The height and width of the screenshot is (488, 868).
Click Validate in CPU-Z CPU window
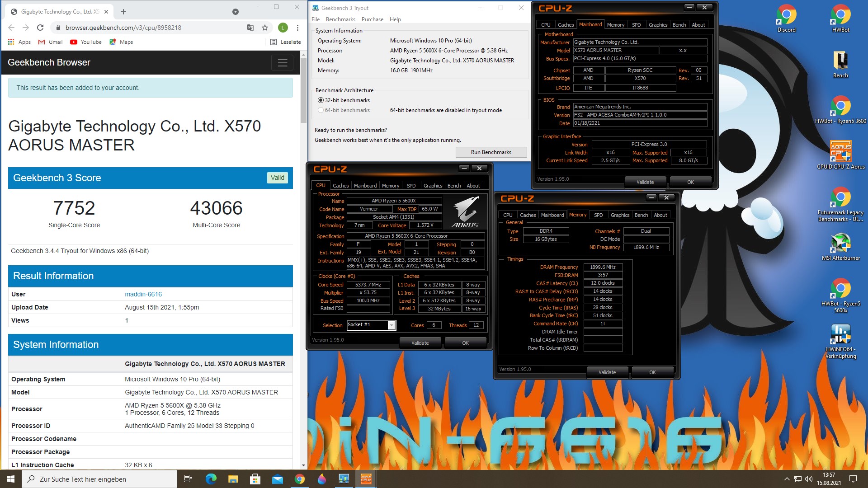point(420,343)
